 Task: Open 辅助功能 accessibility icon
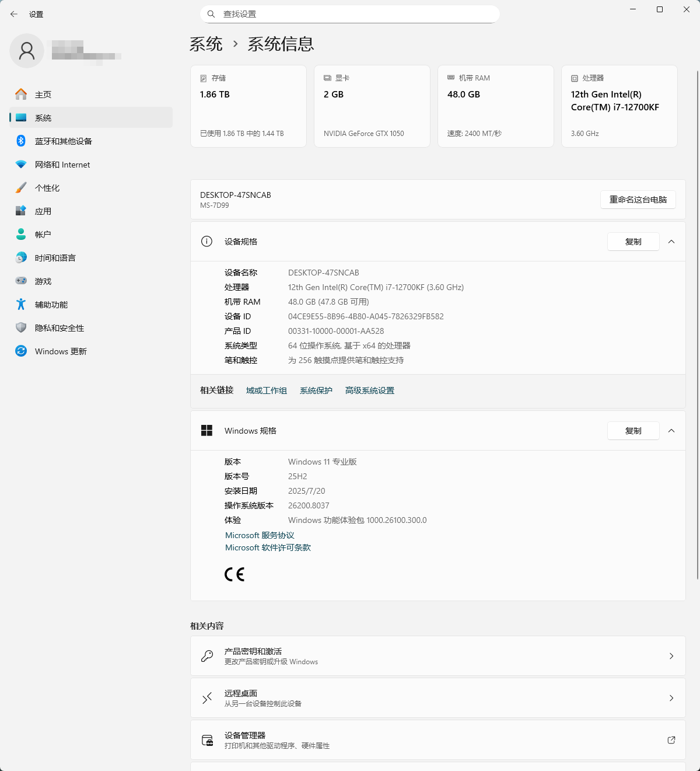pyautogui.click(x=21, y=305)
